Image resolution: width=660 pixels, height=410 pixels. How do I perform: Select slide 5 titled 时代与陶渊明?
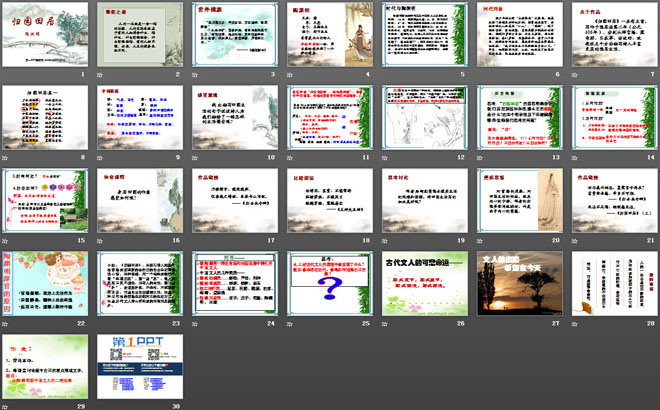click(425, 35)
